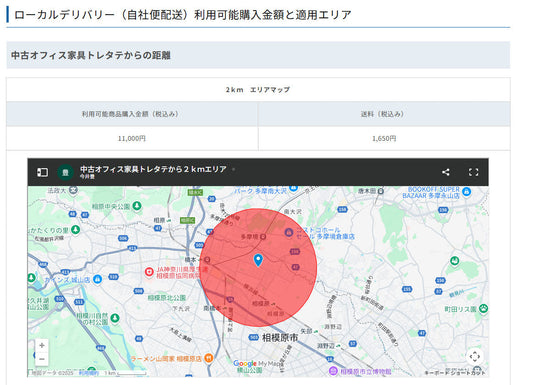
Task: Click the 多摩境 station icon
Action: (263, 237)
